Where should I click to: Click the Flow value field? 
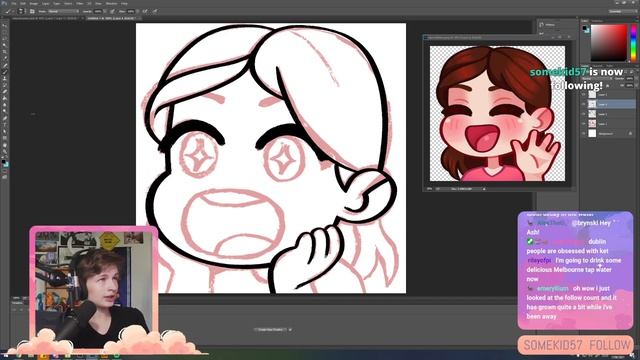point(131,11)
